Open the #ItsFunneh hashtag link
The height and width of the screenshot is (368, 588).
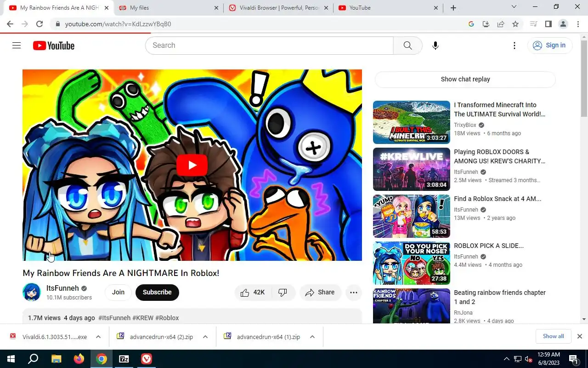(114, 318)
